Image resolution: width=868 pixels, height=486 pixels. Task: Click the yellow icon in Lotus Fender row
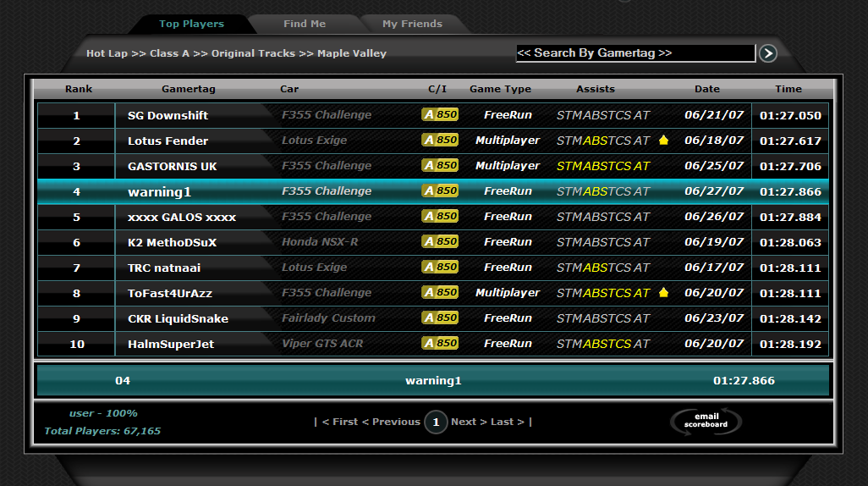tap(663, 141)
